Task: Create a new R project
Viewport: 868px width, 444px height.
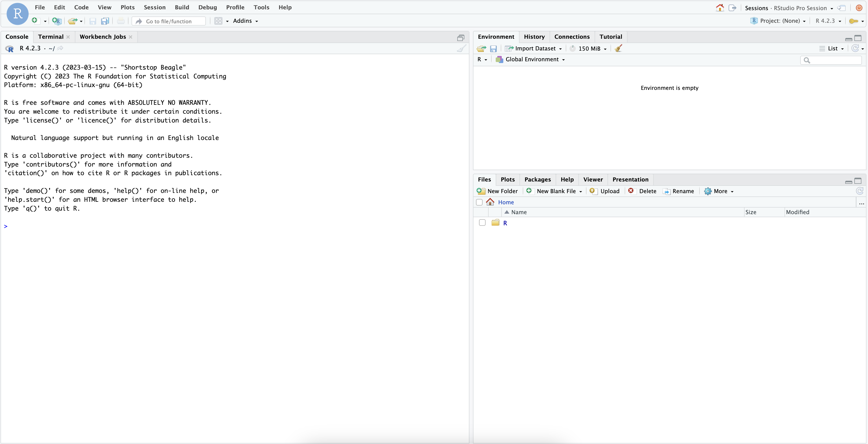Action: point(57,21)
